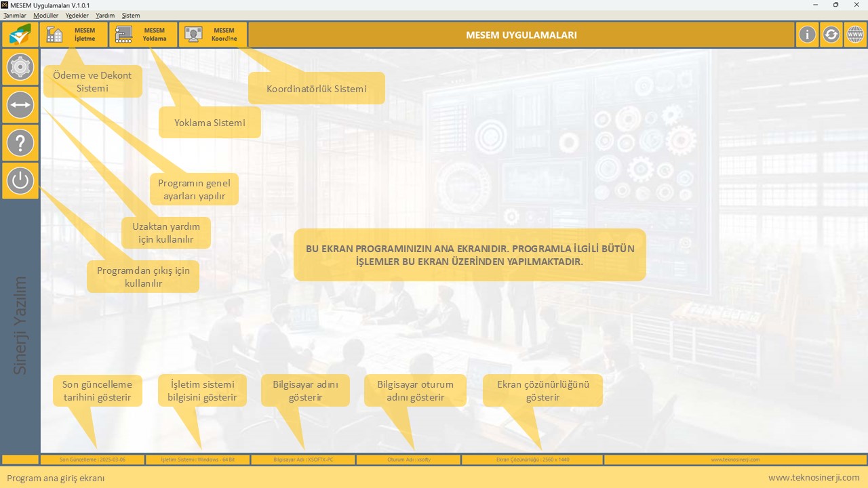Viewport: 868px width, 488px height.
Task: Open the Yardım menu
Action: point(105,16)
